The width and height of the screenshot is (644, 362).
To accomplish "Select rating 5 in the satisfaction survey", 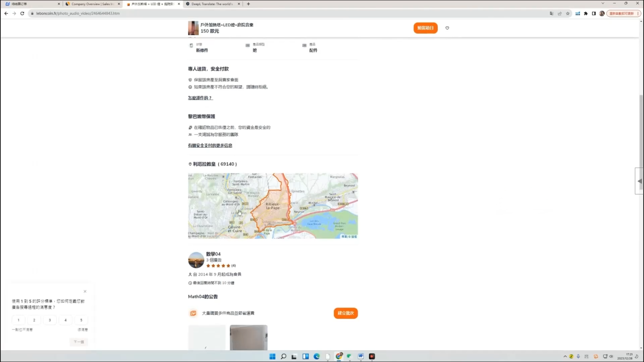I will 81,320.
